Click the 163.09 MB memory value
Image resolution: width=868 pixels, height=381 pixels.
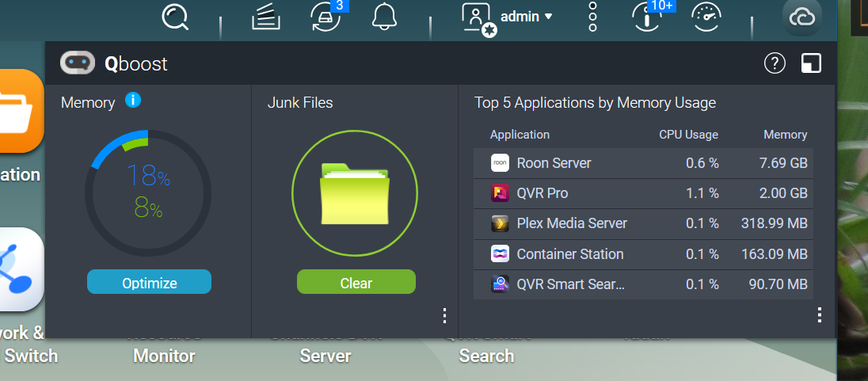pyautogui.click(x=774, y=254)
